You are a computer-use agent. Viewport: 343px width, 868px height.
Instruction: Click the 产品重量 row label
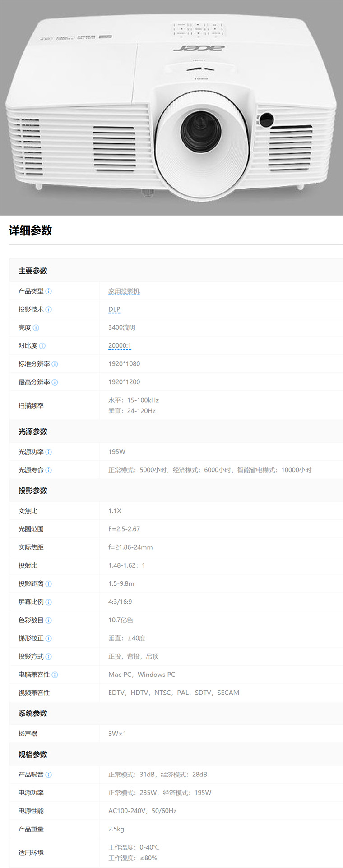(31, 829)
